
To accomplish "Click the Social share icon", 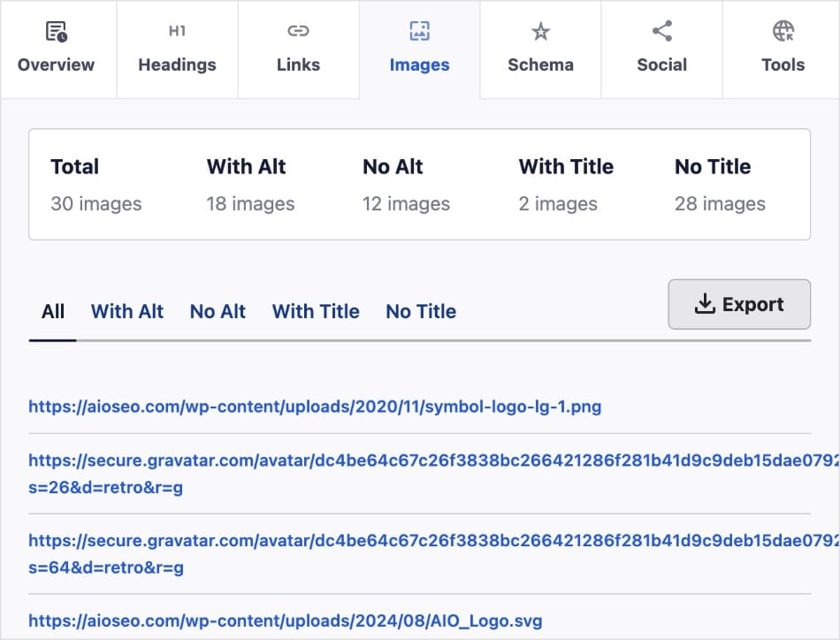I will (661, 32).
